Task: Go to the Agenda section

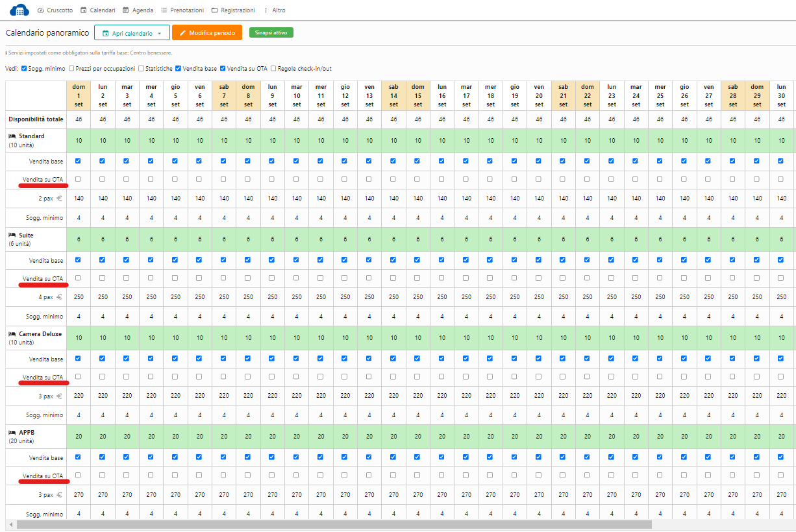Action: pyautogui.click(x=138, y=10)
